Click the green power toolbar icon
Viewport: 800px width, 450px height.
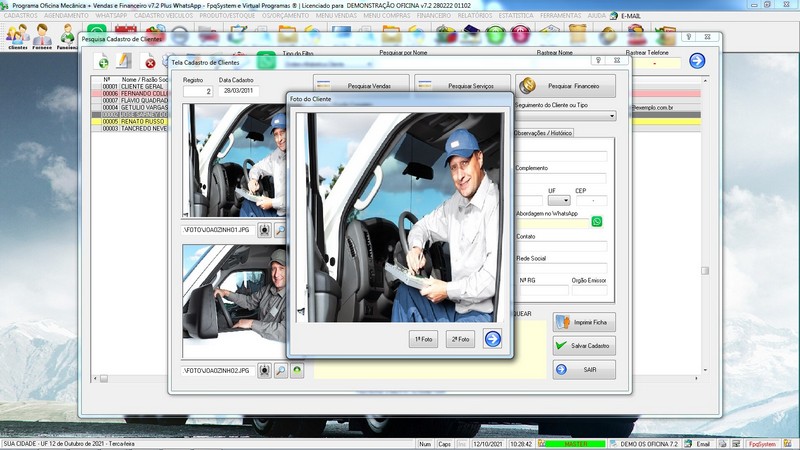[x=495, y=34]
